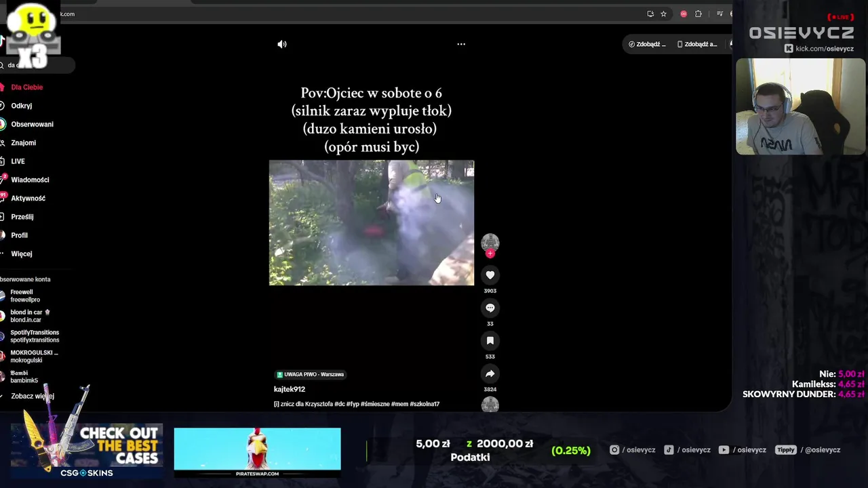Open the spinning sound disc below share
This screenshot has width=868, height=488.
[x=490, y=405]
